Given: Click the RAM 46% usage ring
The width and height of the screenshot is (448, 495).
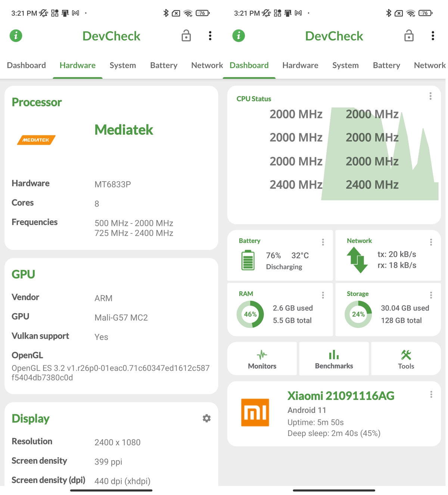Looking at the screenshot, I should click(249, 314).
